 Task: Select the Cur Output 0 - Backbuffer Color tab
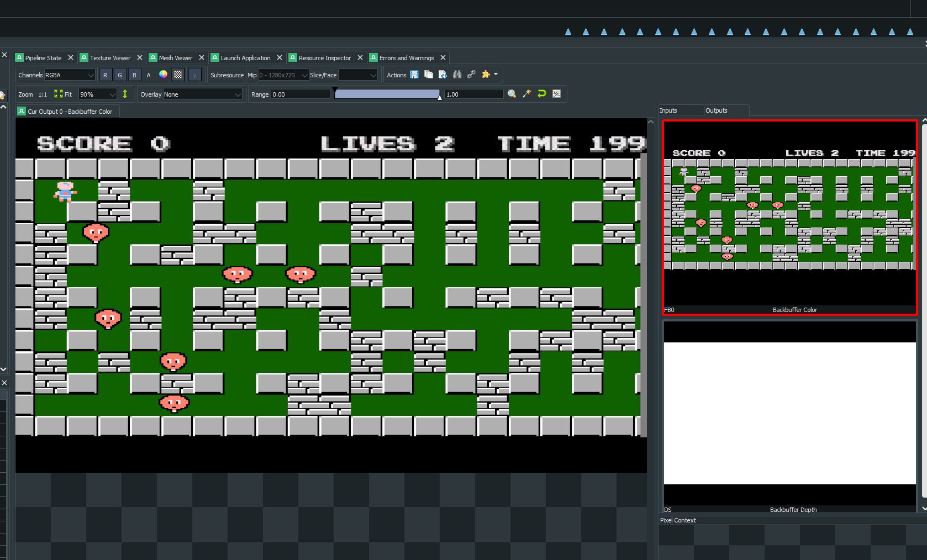coord(68,112)
